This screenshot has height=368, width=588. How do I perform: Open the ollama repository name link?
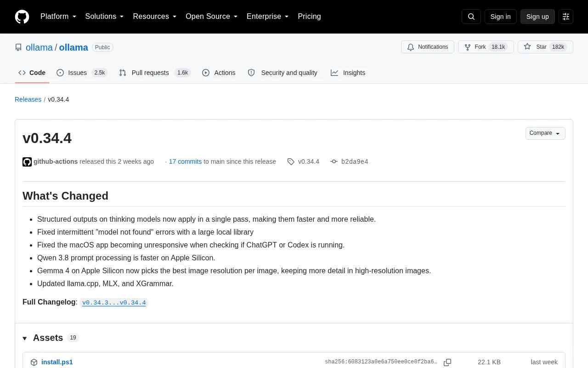(73, 47)
